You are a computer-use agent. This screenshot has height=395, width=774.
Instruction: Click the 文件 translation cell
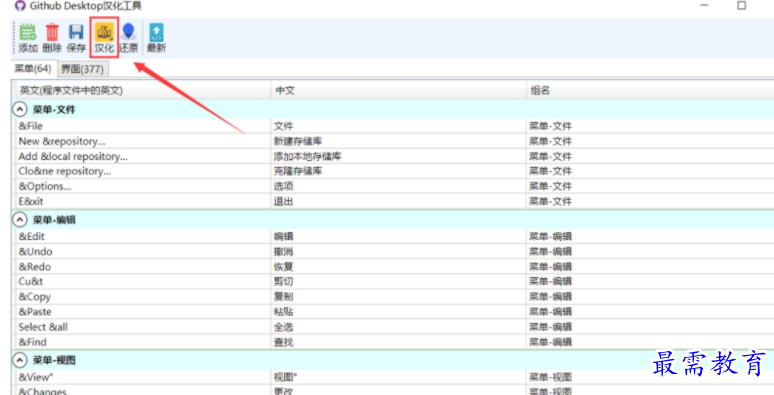tap(398, 126)
